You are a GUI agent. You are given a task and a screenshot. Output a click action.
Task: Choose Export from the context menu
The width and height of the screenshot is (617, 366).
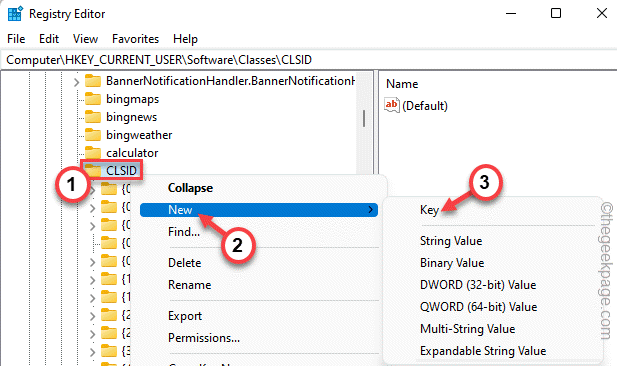pyautogui.click(x=185, y=316)
